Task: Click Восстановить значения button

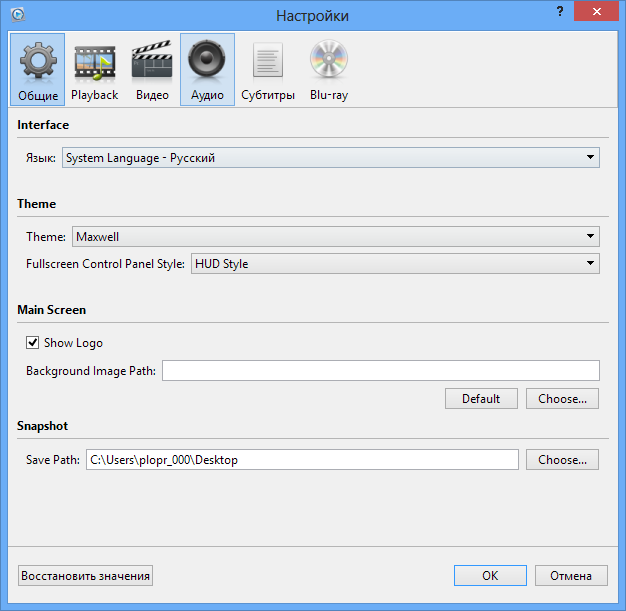Action: [x=85, y=575]
